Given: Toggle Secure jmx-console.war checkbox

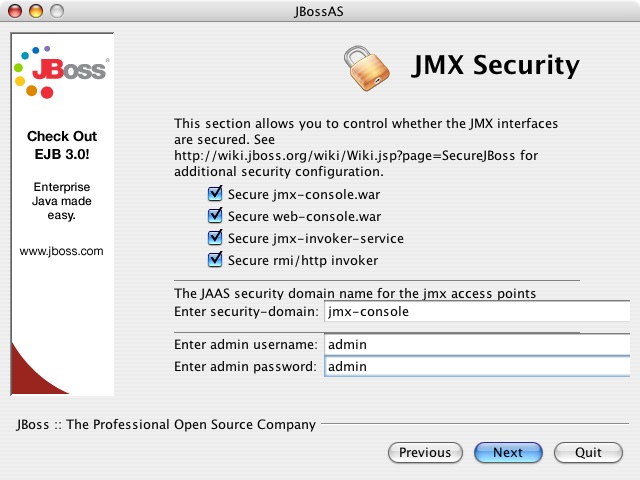Looking at the screenshot, I should (x=215, y=193).
